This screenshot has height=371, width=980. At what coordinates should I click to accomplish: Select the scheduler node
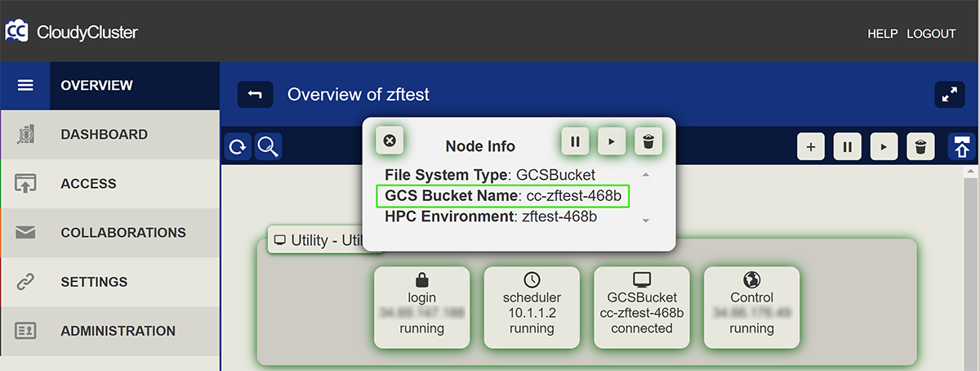click(532, 306)
